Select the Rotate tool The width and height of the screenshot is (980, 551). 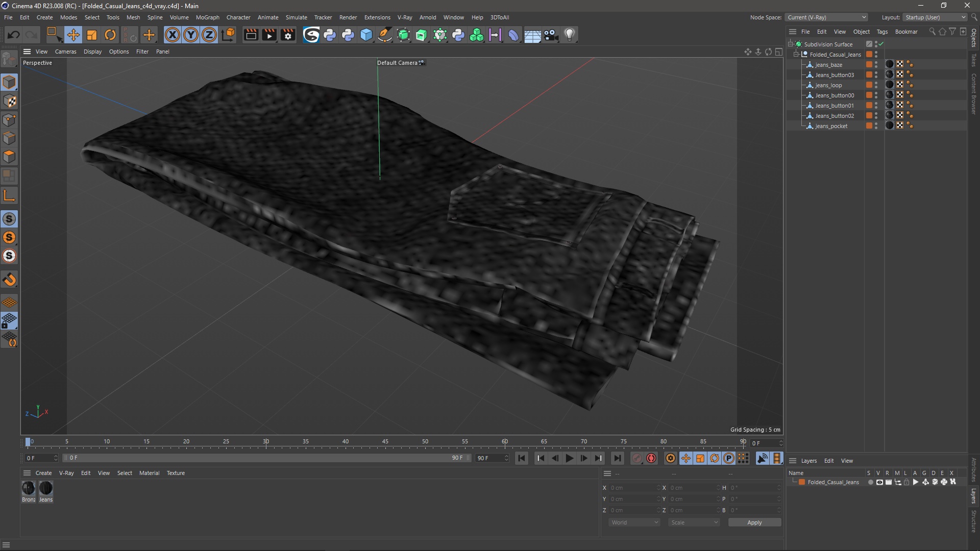pyautogui.click(x=110, y=35)
